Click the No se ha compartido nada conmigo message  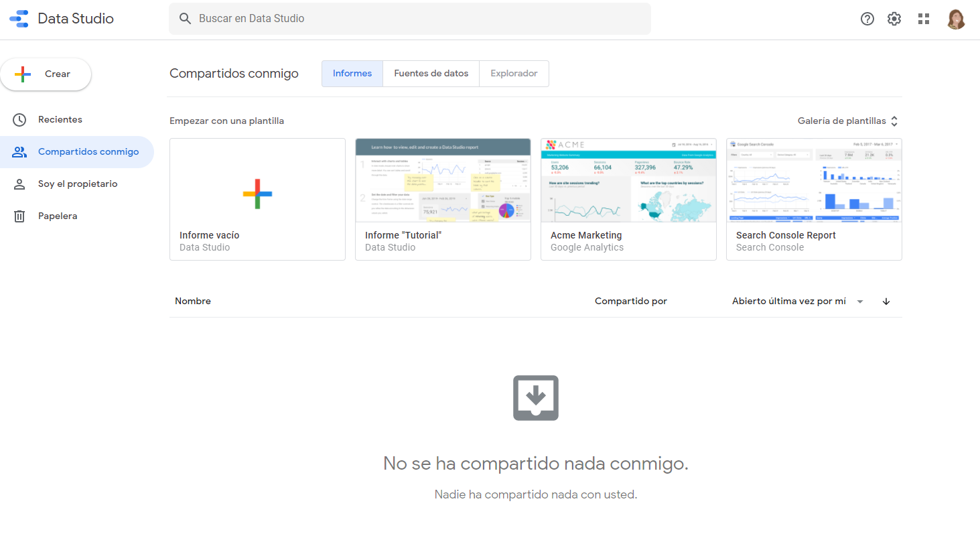(536, 464)
